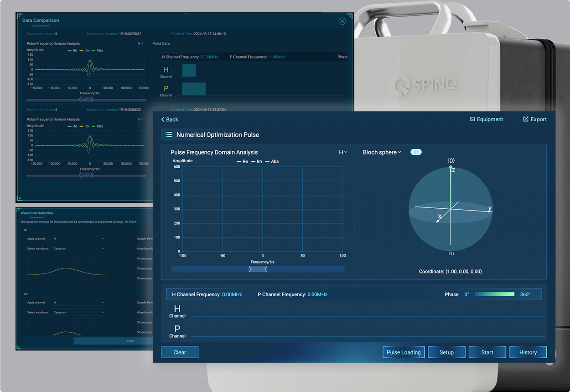This screenshot has height=392, width=570.
Task: Click the frequency range slider below the main chart
Action: (x=258, y=269)
